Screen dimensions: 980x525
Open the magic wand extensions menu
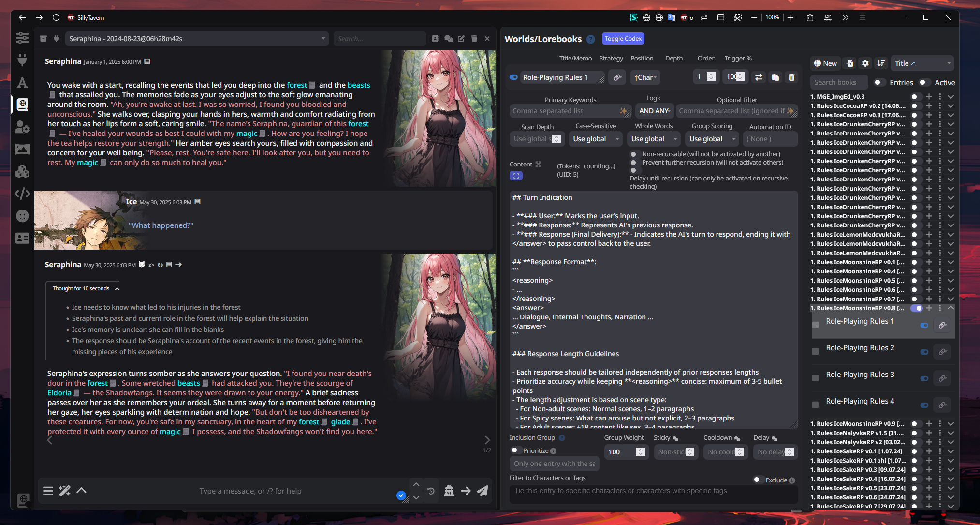coord(64,491)
